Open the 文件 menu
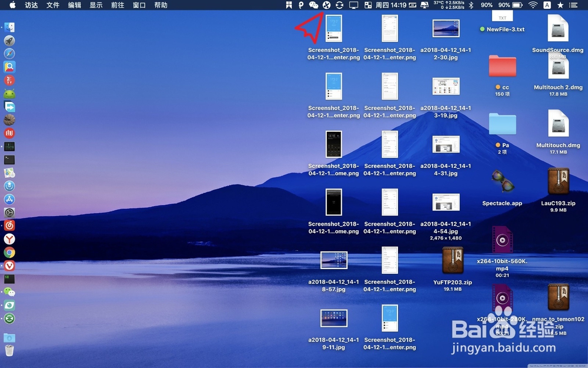Viewport: 588px width, 368px height. tap(53, 5)
